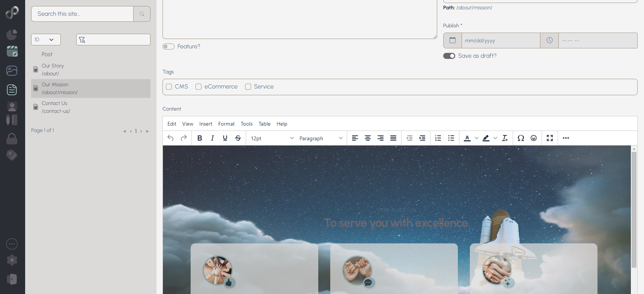Toggle the Feature? switch

point(169,46)
